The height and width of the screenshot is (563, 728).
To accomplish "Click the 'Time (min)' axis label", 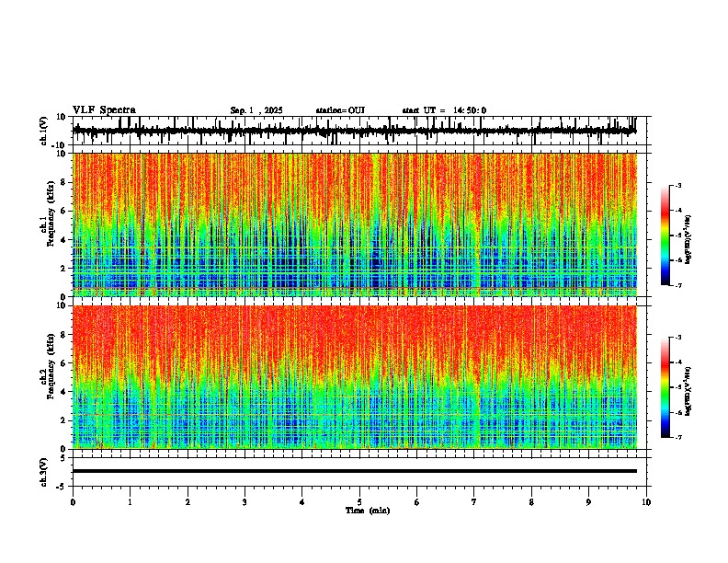I will tap(368, 511).
